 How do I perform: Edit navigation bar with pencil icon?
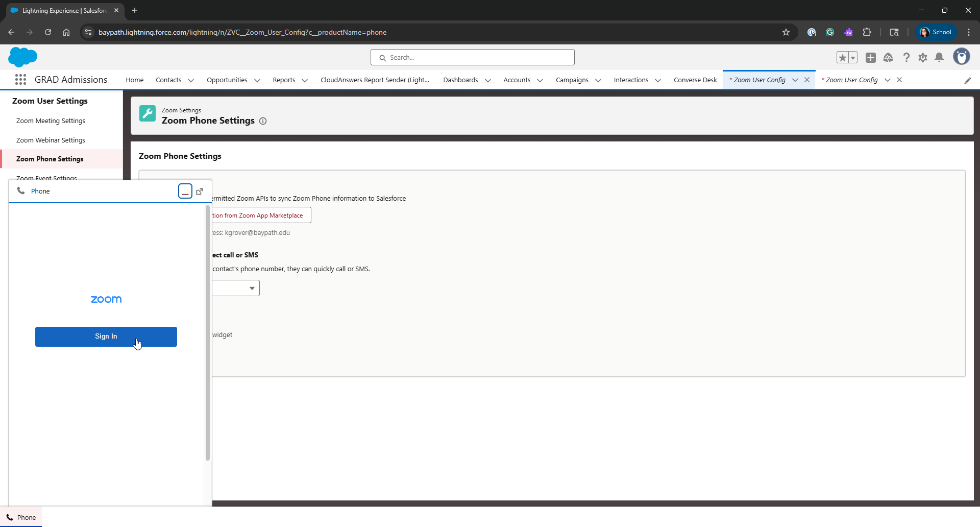(967, 80)
